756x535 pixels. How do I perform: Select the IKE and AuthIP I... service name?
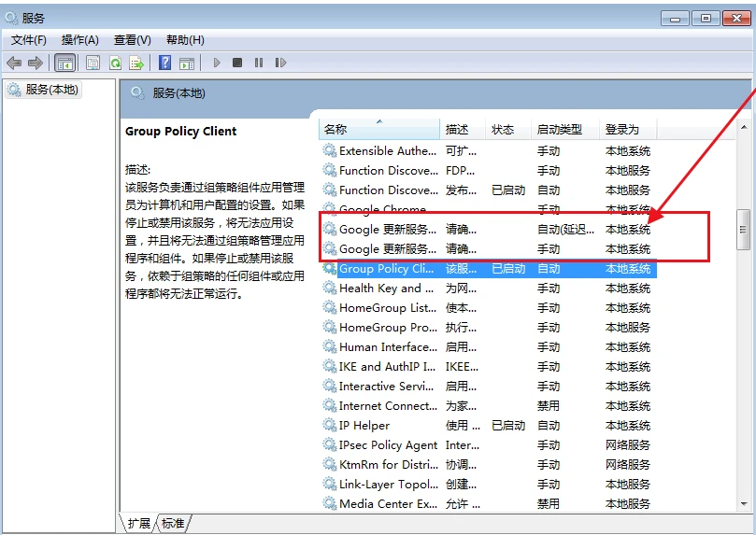(387, 366)
